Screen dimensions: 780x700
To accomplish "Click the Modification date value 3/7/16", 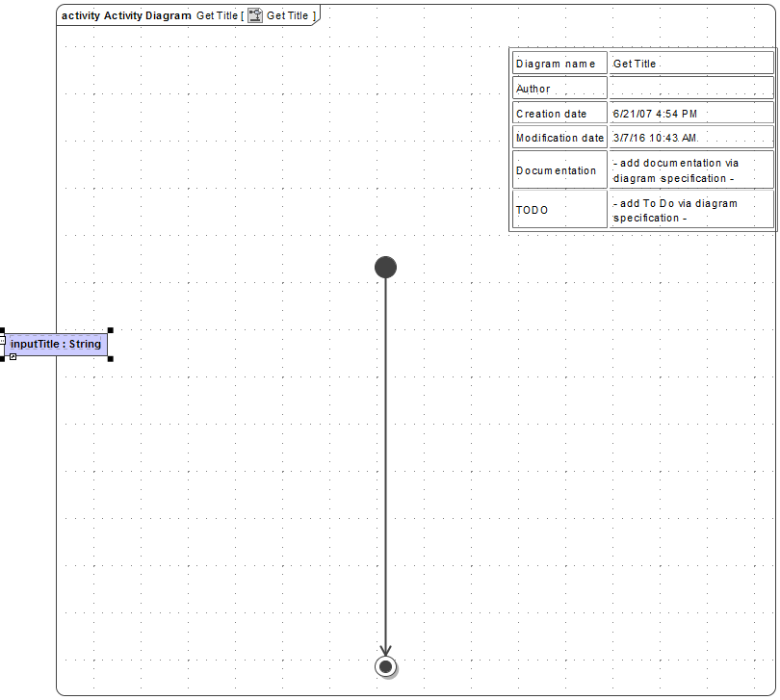I will click(x=650, y=137).
